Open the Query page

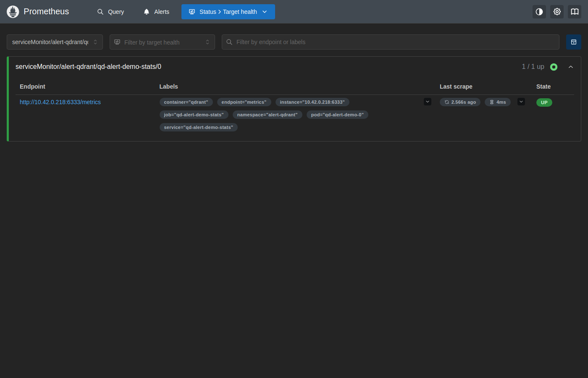(110, 12)
